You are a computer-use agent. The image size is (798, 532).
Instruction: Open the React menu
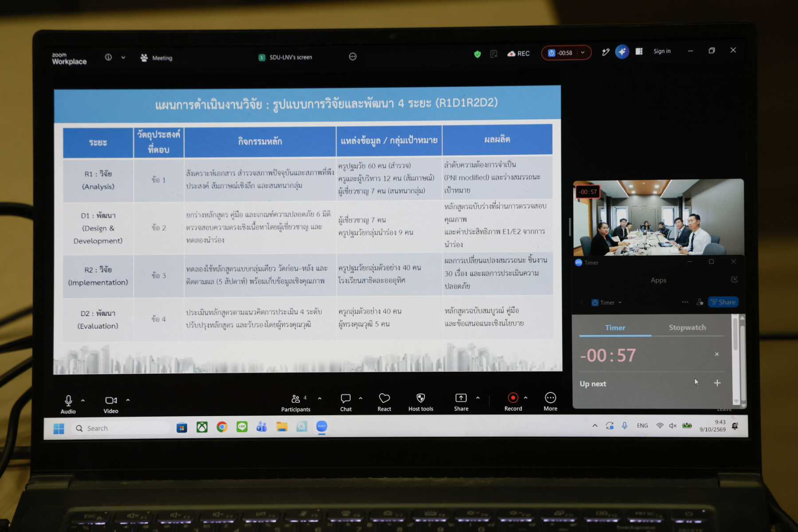(x=384, y=403)
